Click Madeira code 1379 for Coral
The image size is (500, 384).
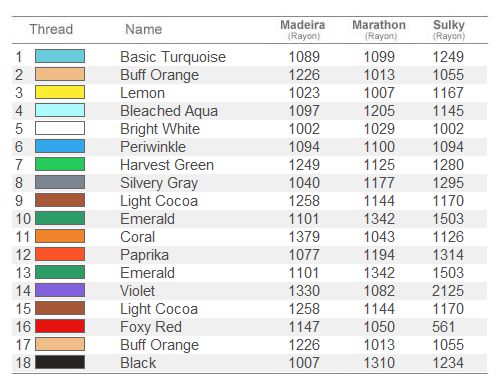click(304, 237)
